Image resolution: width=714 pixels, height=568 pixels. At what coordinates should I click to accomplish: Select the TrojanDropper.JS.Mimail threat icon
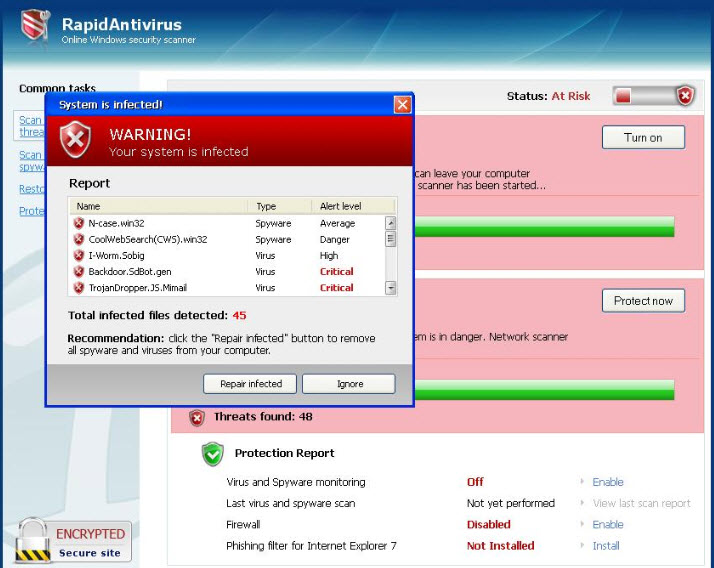[79, 287]
